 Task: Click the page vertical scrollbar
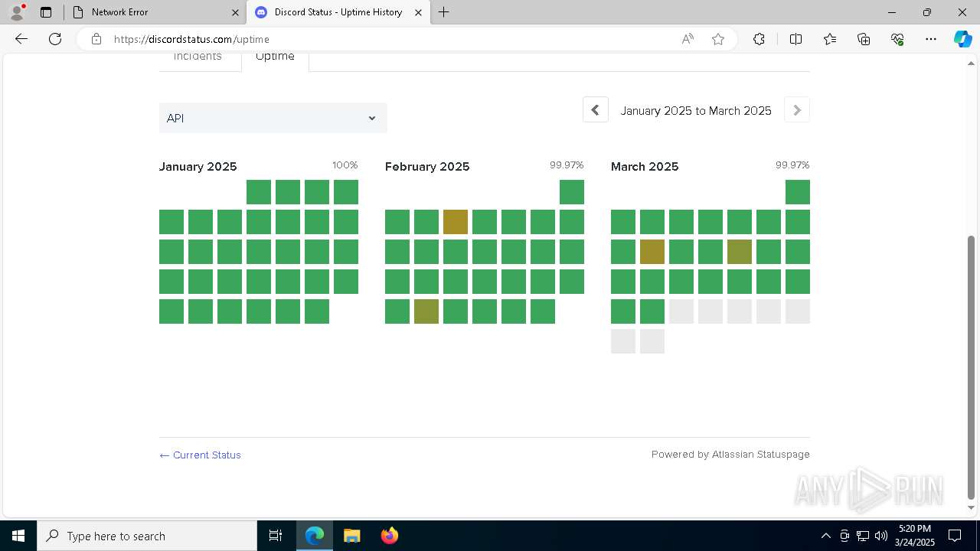pyautogui.click(x=972, y=367)
